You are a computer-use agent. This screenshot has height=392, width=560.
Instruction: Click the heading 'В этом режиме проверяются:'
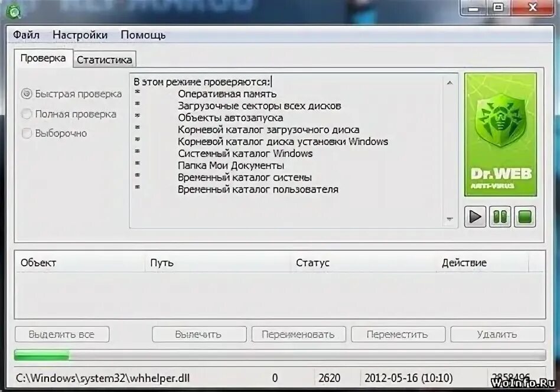(202, 81)
